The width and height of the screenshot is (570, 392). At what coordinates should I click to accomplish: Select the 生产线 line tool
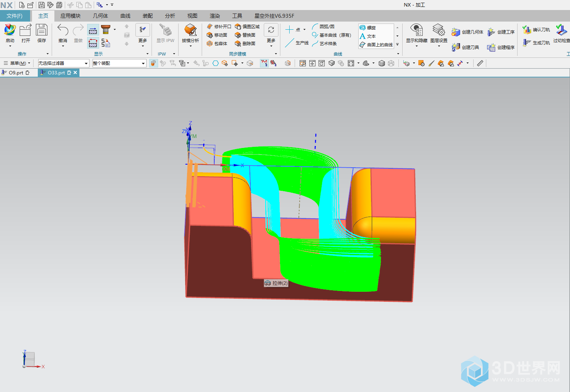(297, 43)
